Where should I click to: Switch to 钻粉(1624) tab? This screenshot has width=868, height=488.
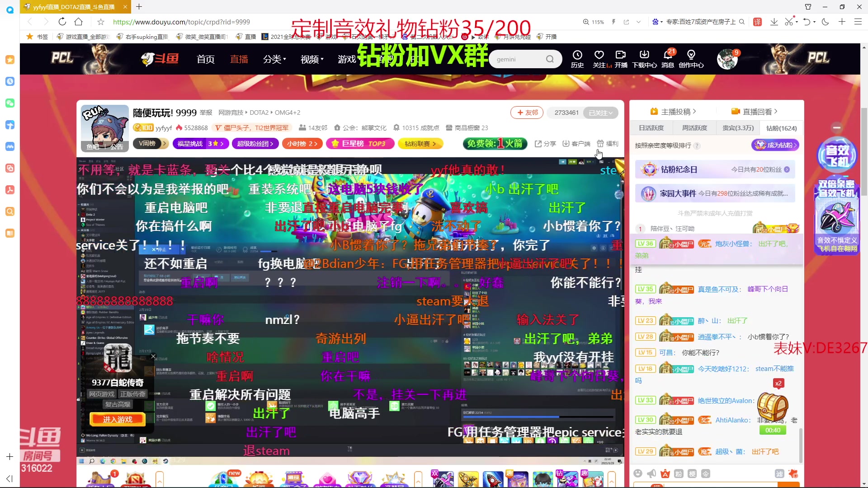tap(781, 128)
